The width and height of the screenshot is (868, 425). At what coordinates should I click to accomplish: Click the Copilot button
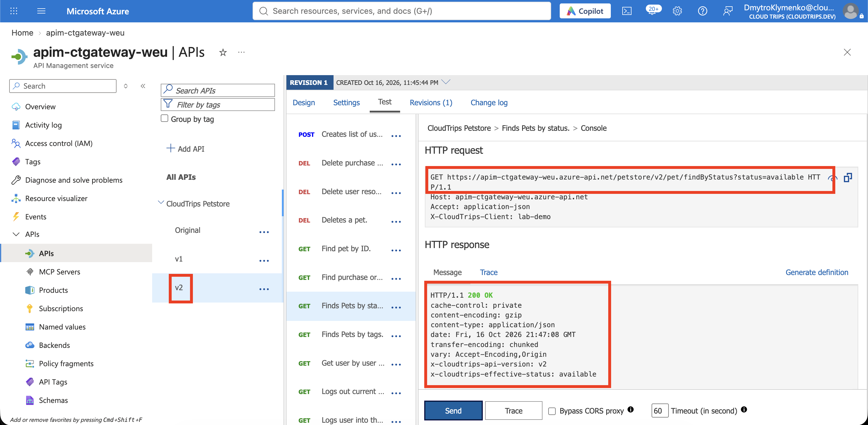tap(585, 11)
